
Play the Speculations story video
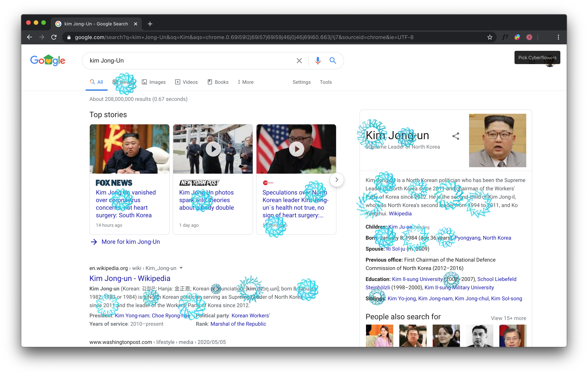pos(296,149)
